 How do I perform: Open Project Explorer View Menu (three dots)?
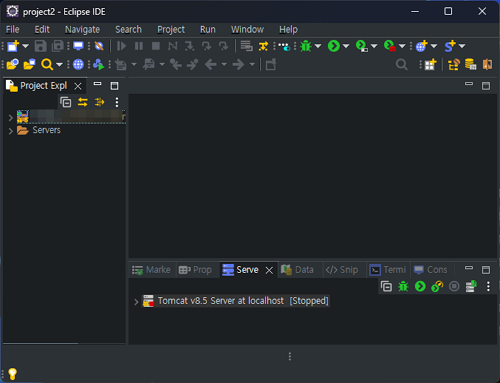pyautogui.click(x=117, y=102)
